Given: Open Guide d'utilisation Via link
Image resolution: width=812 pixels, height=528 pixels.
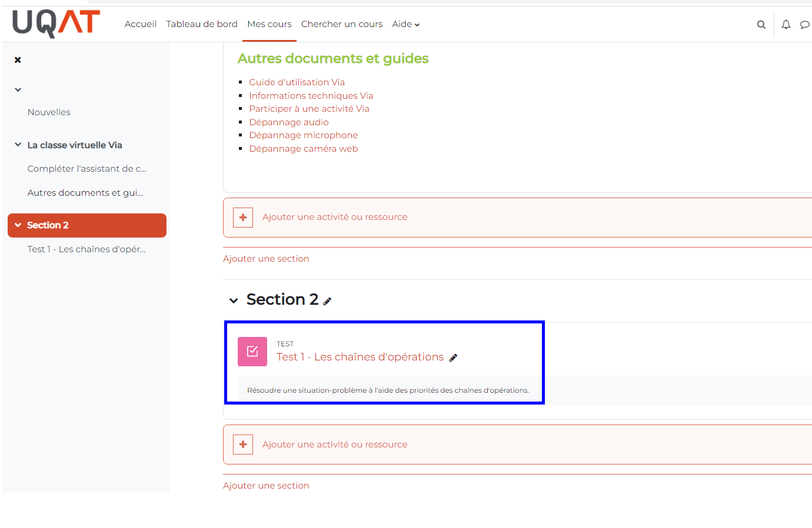Looking at the screenshot, I should tap(297, 82).
